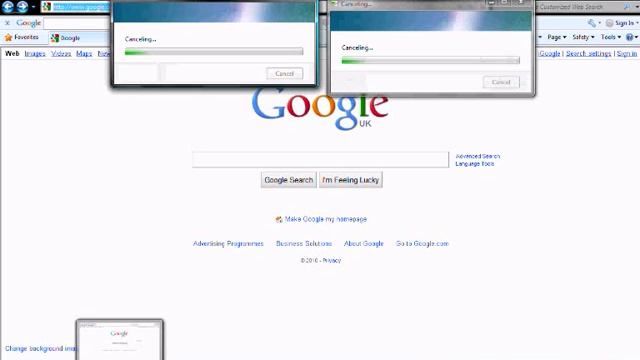The width and height of the screenshot is (640, 360).
Task: Click the right dialog's progress bar
Action: coord(431,60)
